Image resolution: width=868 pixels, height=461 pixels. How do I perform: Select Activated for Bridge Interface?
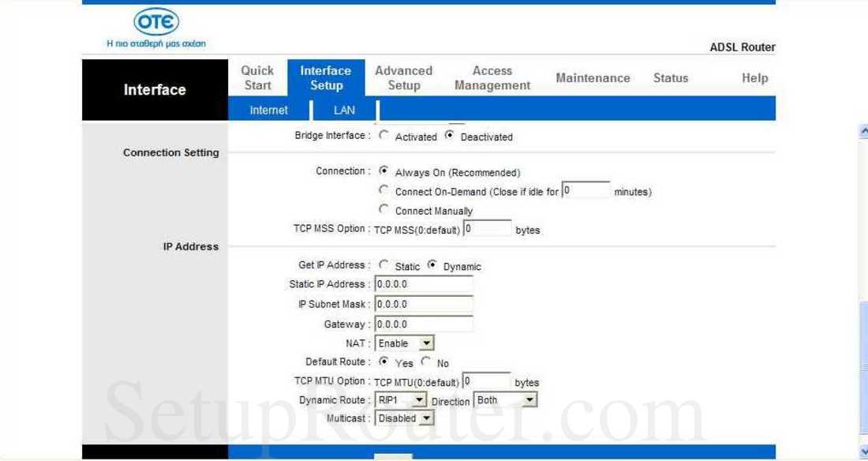[383, 135]
